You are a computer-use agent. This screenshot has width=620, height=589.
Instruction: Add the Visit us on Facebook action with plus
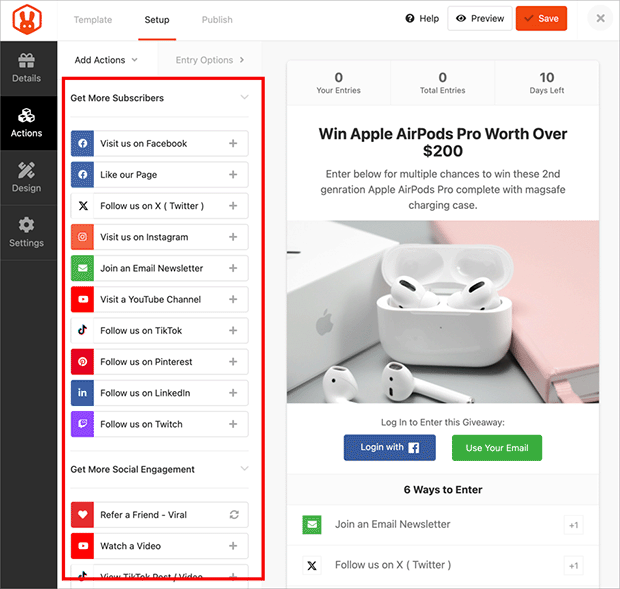[x=233, y=143]
